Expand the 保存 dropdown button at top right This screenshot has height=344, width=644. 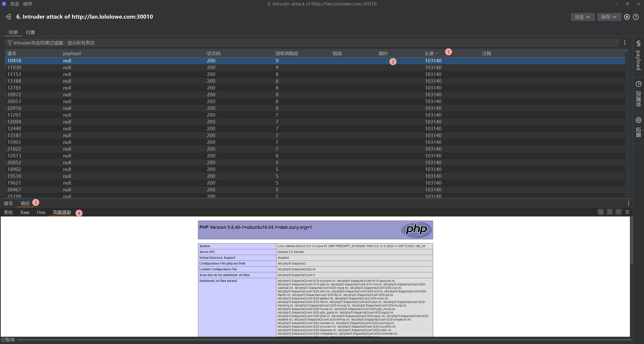coord(609,17)
